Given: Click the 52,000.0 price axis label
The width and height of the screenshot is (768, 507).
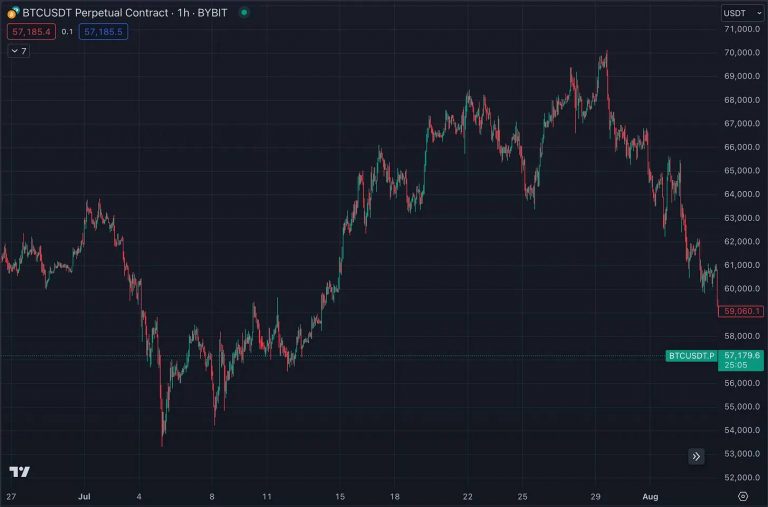Looking at the screenshot, I should (x=742, y=478).
